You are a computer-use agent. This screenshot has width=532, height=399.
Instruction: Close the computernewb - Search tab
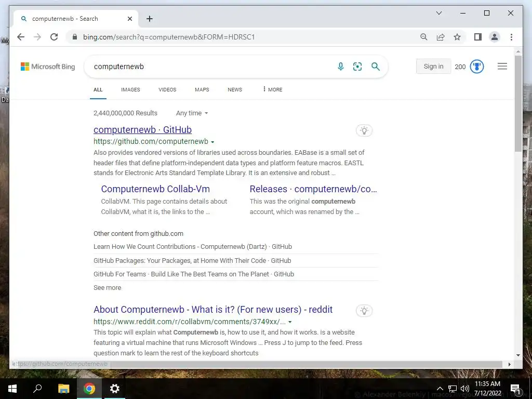(x=129, y=19)
